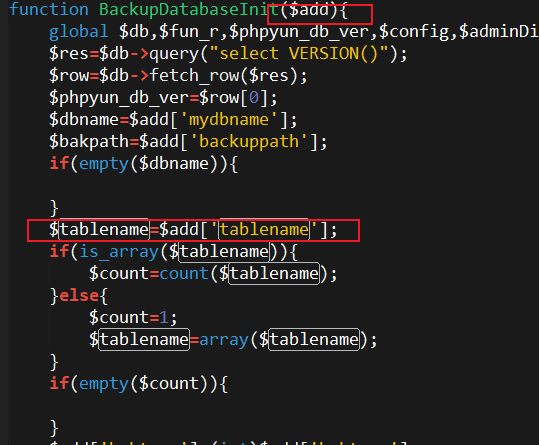539x445 pixels.
Task: Click the $fun_r variable in the global line
Action: click(189, 32)
